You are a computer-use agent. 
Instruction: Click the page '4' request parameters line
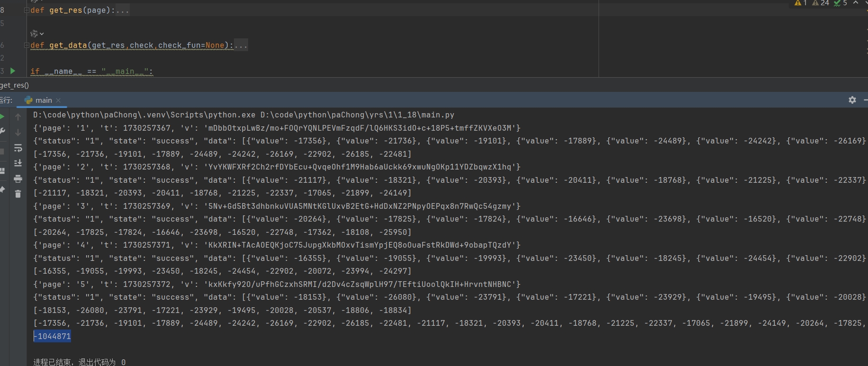pos(277,245)
